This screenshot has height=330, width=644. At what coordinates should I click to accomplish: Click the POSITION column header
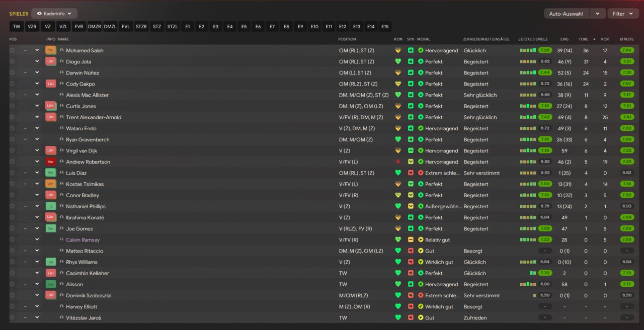[x=347, y=39]
